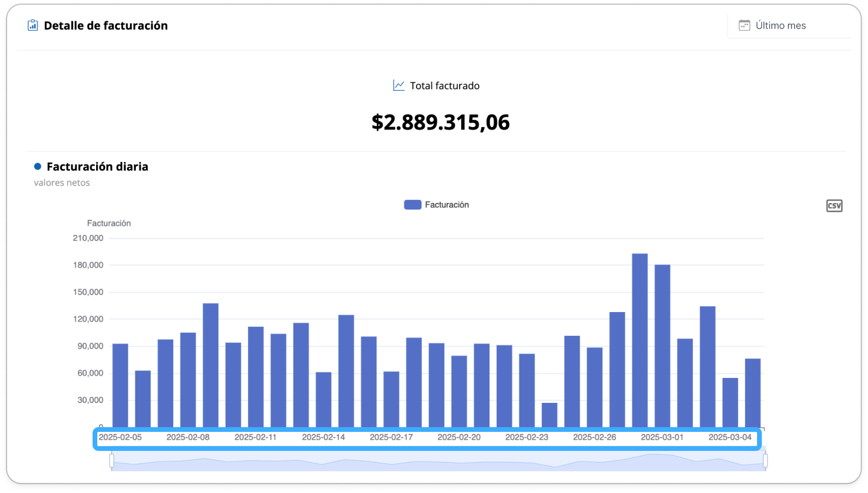Download chart data with the CSV icon
This screenshot has width=868, height=493.
click(x=834, y=206)
